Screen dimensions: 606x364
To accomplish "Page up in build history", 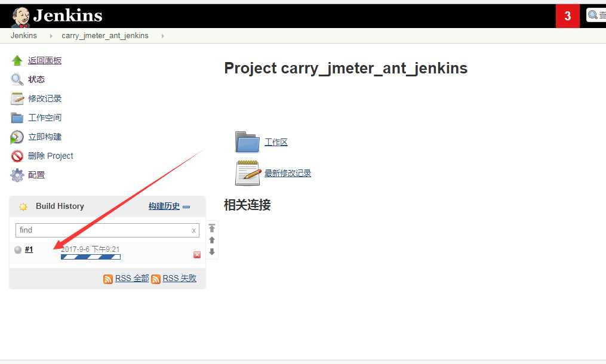I will pyautogui.click(x=212, y=240).
